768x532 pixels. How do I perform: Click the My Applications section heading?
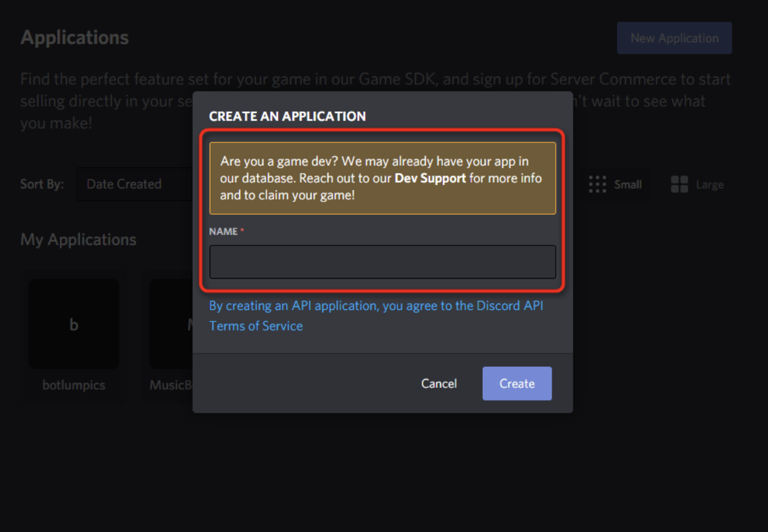[78, 240]
